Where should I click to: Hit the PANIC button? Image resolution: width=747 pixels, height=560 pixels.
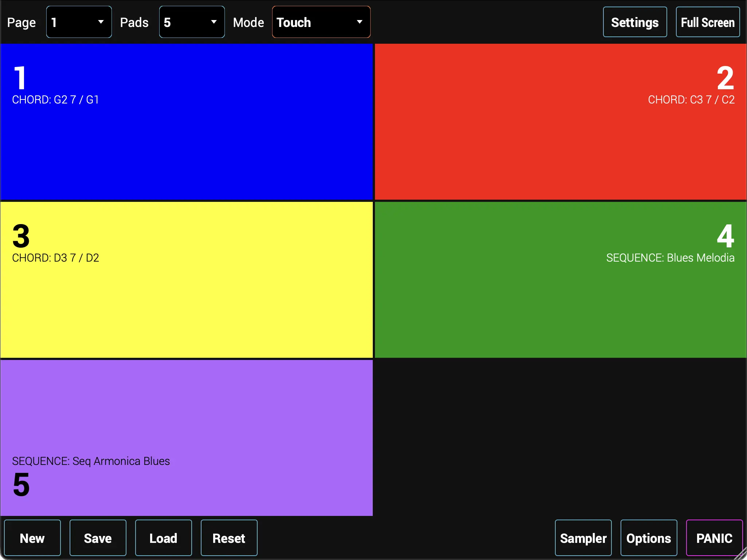pos(714,538)
